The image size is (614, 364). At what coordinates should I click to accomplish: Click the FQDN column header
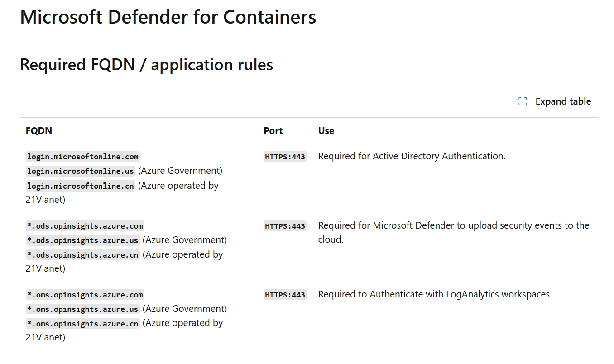pyautogui.click(x=39, y=131)
